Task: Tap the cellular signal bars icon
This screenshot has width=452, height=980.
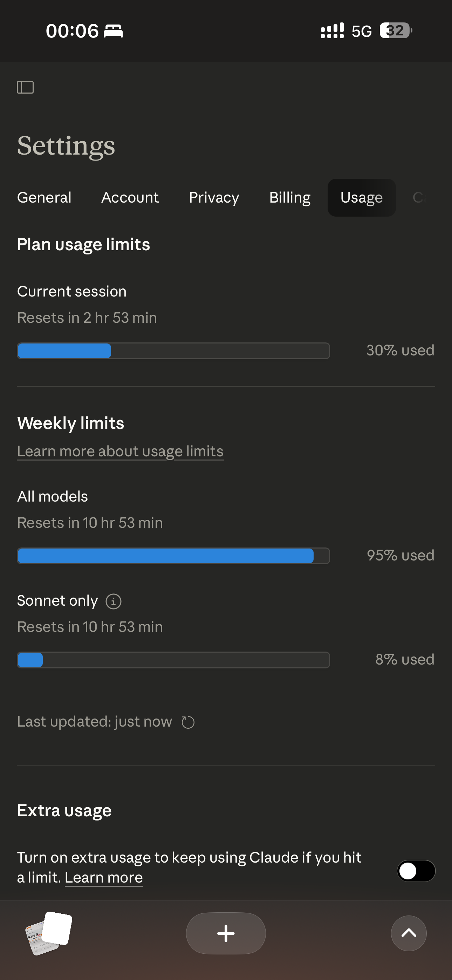Action: click(332, 30)
